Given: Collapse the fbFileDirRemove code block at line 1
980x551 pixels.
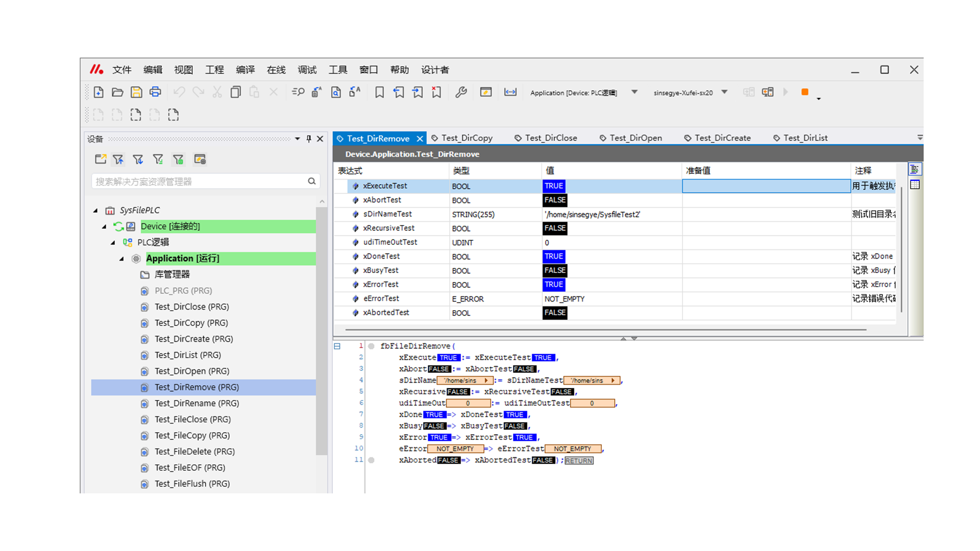Looking at the screenshot, I should point(337,346).
